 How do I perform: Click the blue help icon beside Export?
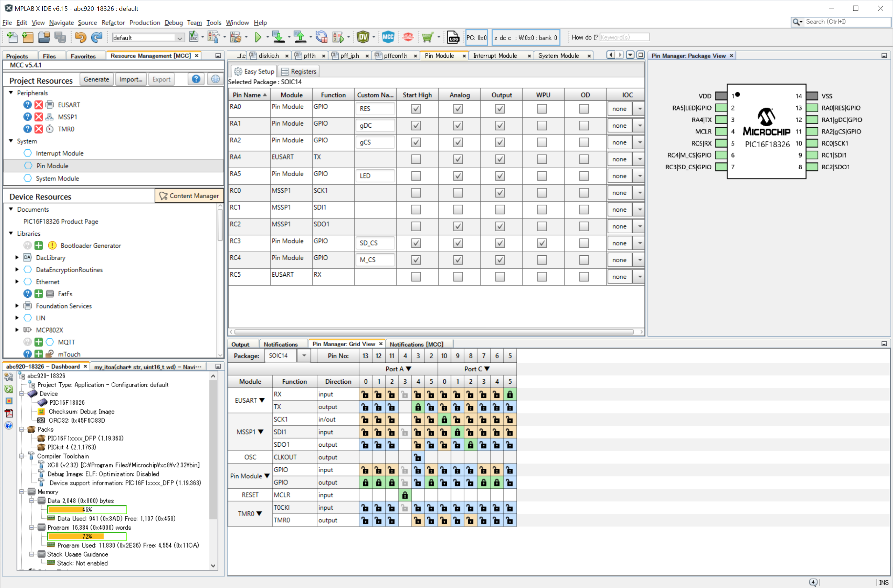coord(196,79)
